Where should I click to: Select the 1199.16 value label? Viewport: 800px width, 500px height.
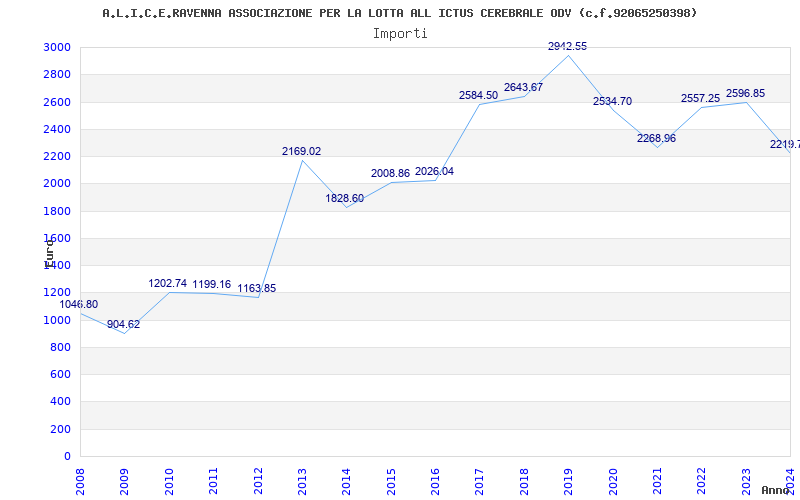211,284
